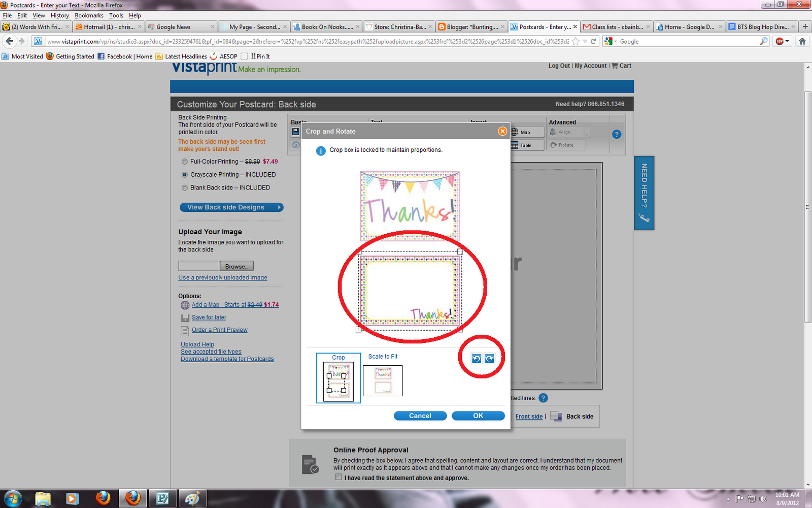The width and height of the screenshot is (812, 508).
Task: Click the globe icon beside Add a Map
Action: click(x=185, y=305)
